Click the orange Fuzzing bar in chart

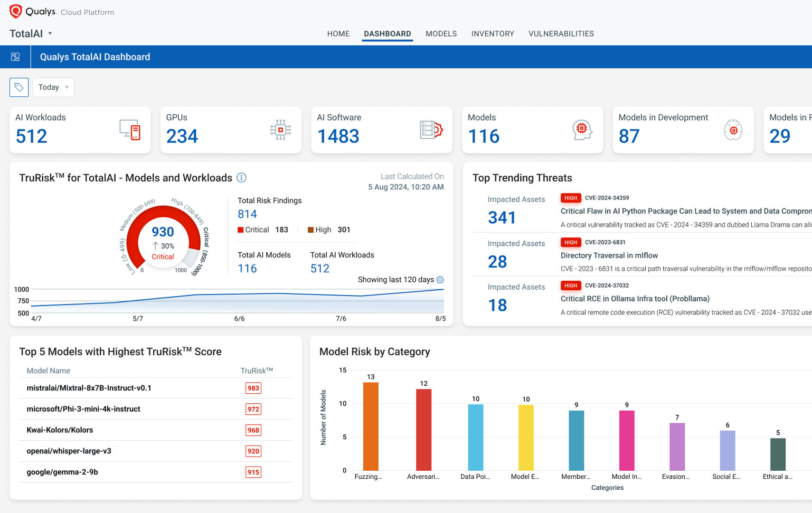pos(370,426)
